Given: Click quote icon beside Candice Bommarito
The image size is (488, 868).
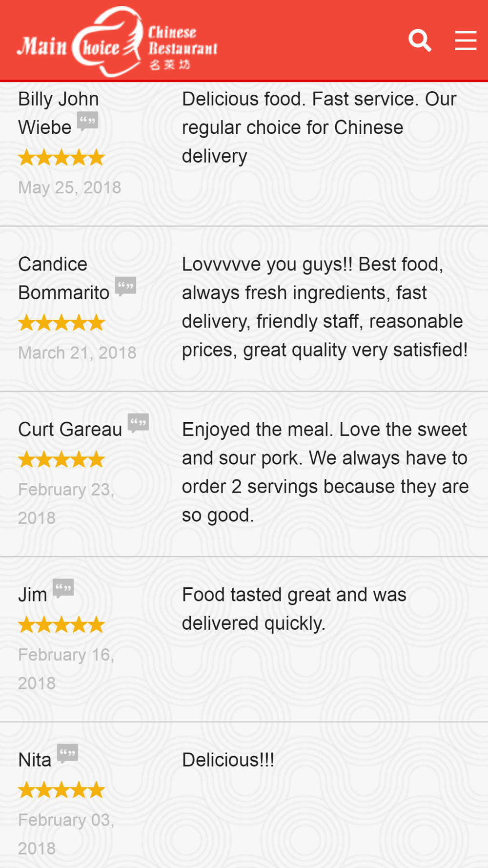Looking at the screenshot, I should click(125, 286).
